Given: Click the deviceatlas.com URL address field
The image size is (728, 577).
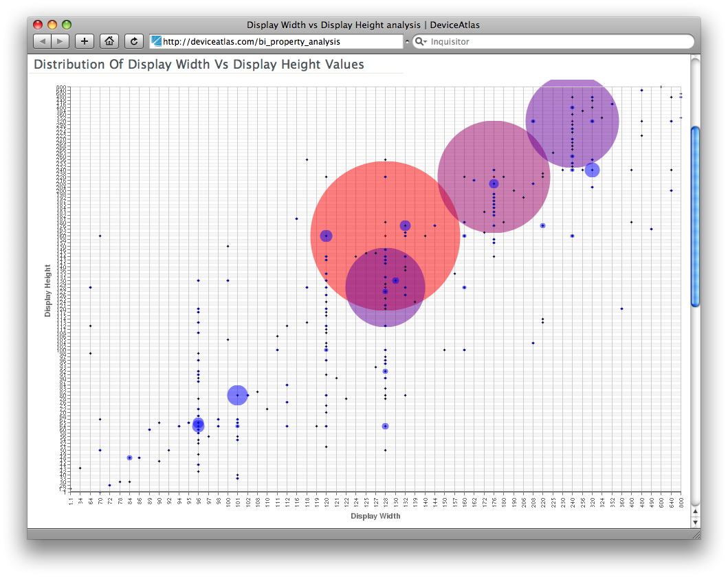Looking at the screenshot, I should pyautogui.click(x=275, y=41).
